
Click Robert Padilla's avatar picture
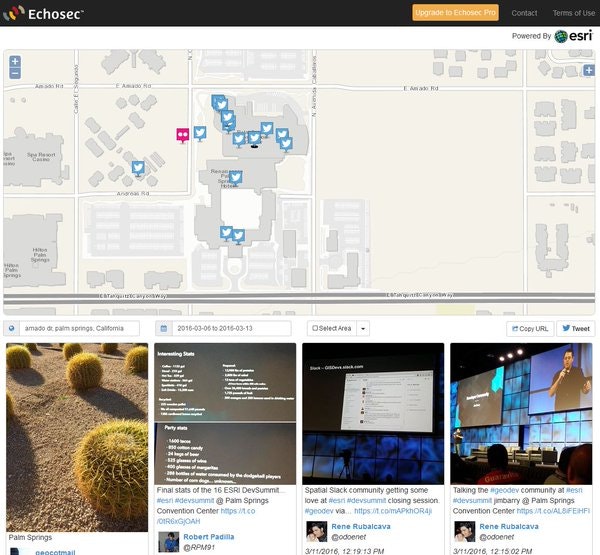(169, 542)
